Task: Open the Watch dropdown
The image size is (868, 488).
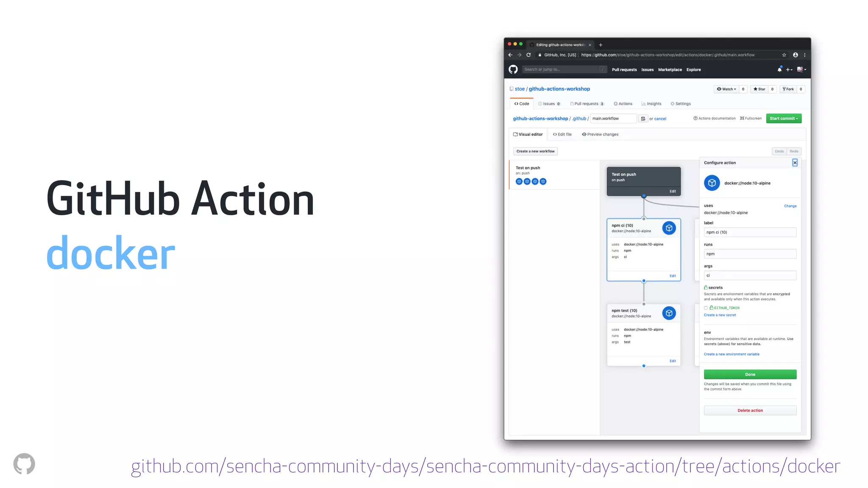Action: 726,89
